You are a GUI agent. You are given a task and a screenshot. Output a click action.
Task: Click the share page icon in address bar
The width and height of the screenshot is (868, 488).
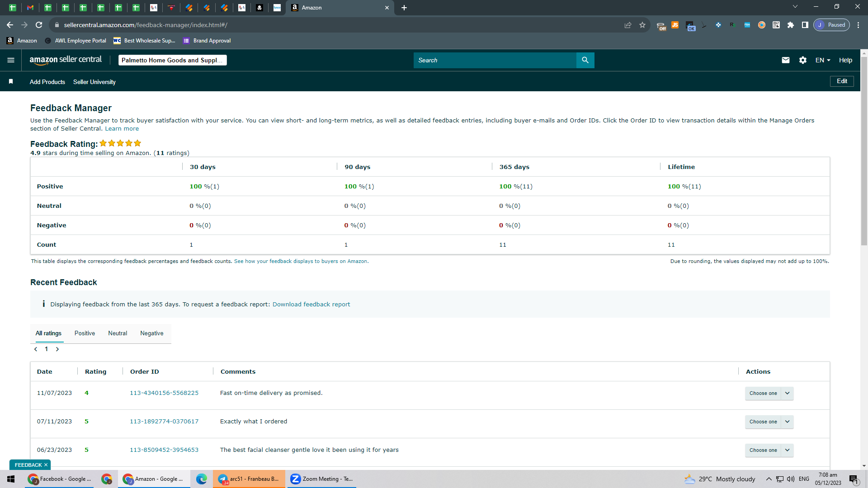pyautogui.click(x=628, y=25)
